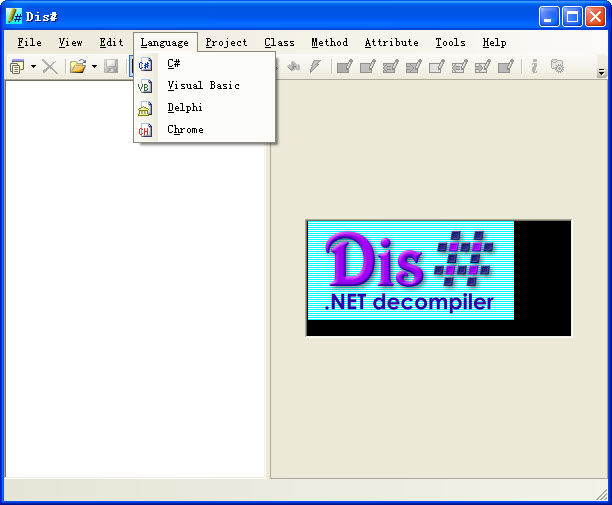Select the Delphi language option

pyautogui.click(x=185, y=108)
